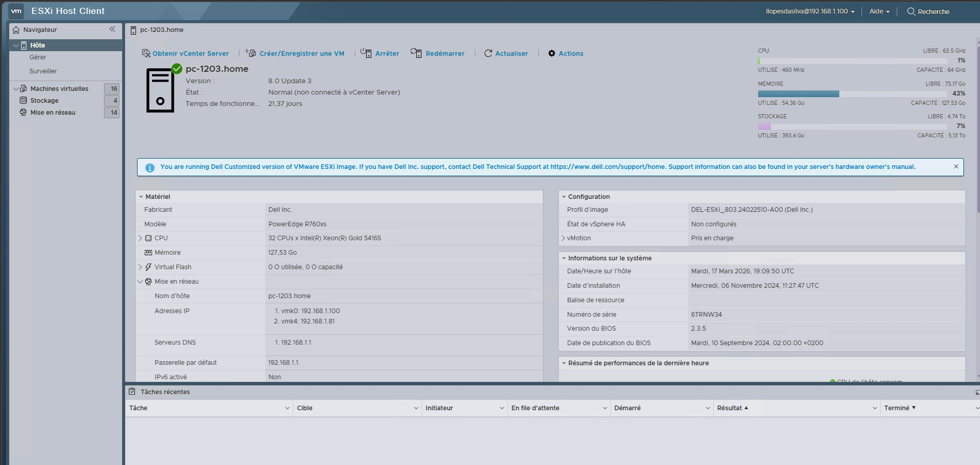980x465 pixels.
Task: Sort tasks by the Résultat column
Action: point(730,408)
